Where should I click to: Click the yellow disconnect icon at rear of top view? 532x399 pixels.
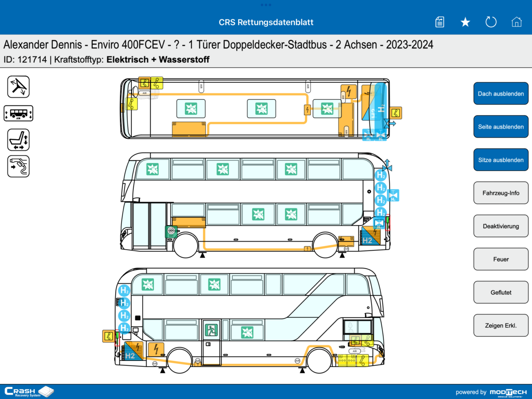(396, 113)
